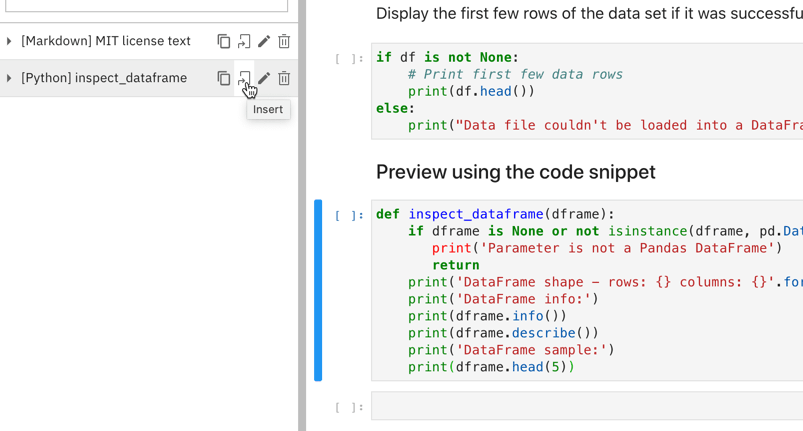Insert the inspect_dataframe snippet into notebook
803x431 pixels.
[244, 78]
